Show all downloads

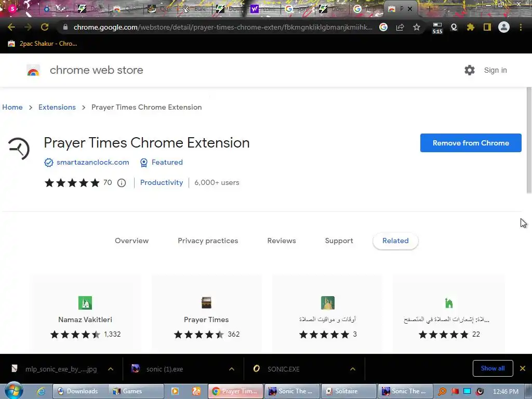(x=493, y=368)
